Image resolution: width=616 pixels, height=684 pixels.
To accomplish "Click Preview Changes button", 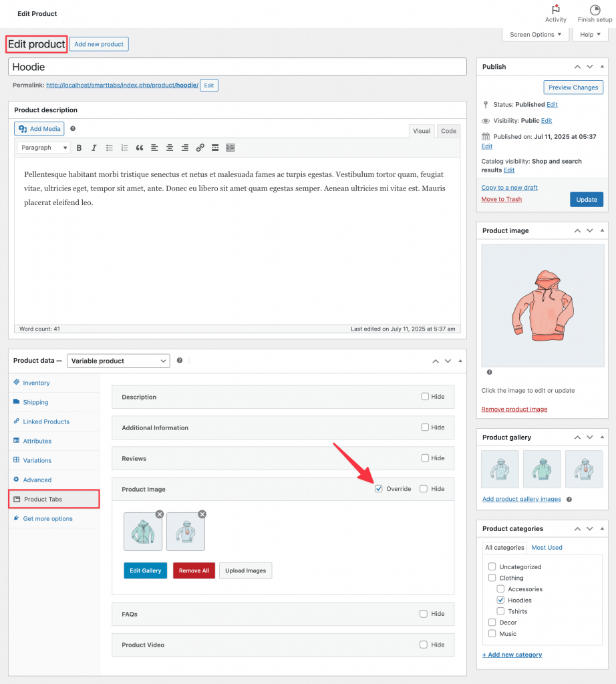I will coord(573,88).
